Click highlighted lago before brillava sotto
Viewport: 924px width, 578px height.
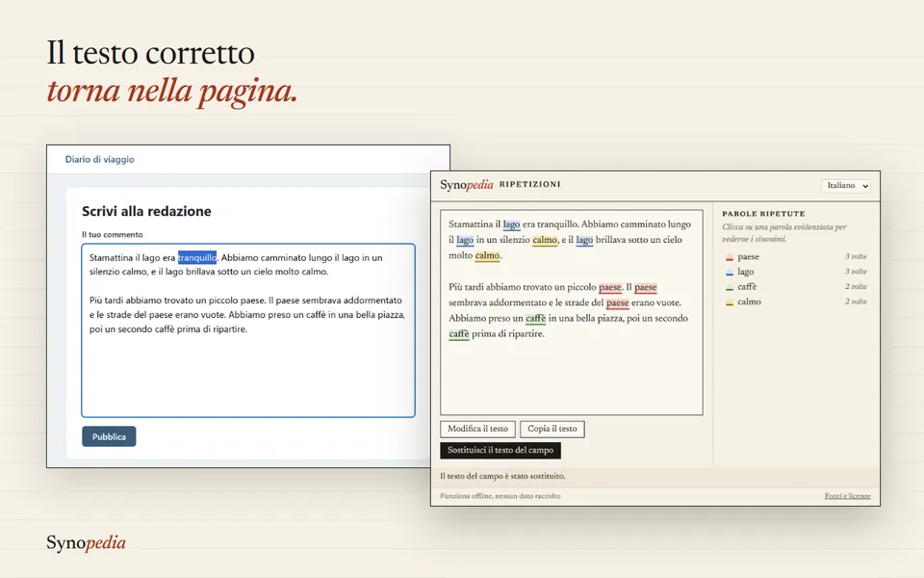coord(584,240)
